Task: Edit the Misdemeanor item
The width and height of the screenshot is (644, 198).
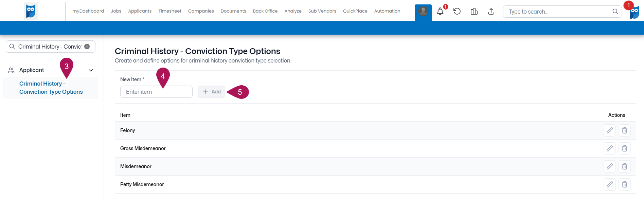Action: (610, 166)
